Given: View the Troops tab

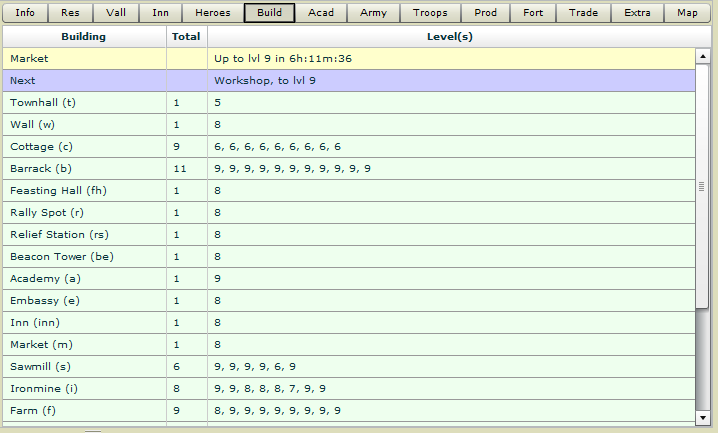Looking at the screenshot, I should [x=430, y=13].
